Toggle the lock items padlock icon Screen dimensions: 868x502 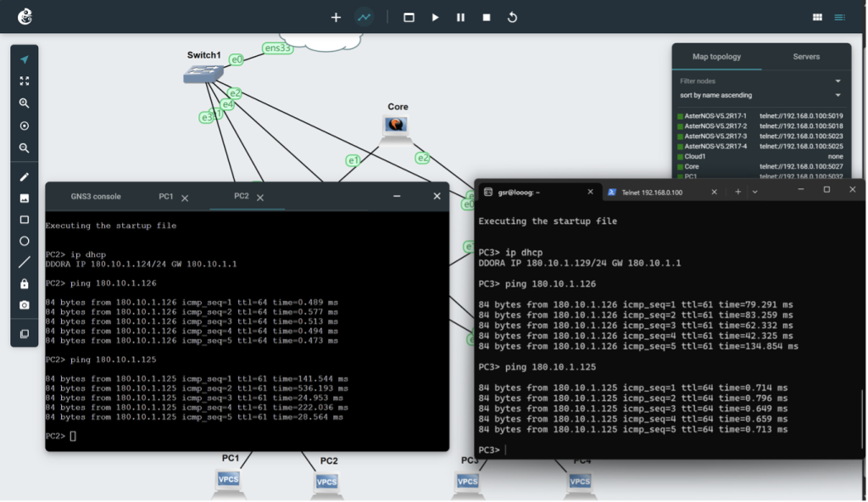pos(25,284)
